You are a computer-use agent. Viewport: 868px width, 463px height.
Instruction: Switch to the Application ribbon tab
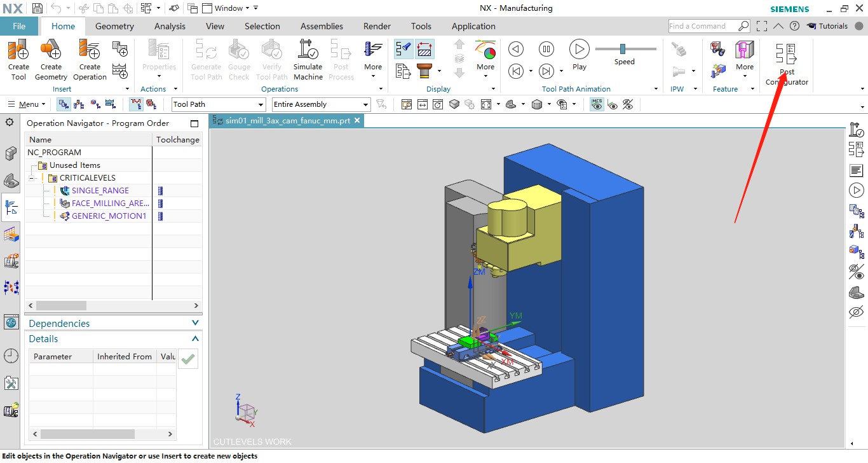[473, 26]
